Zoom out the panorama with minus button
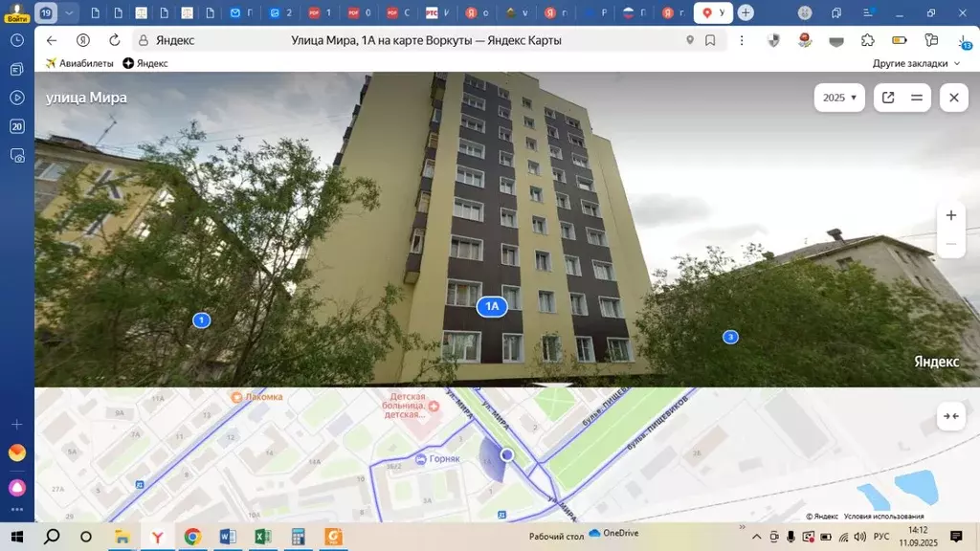The width and height of the screenshot is (980, 551). coord(950,245)
